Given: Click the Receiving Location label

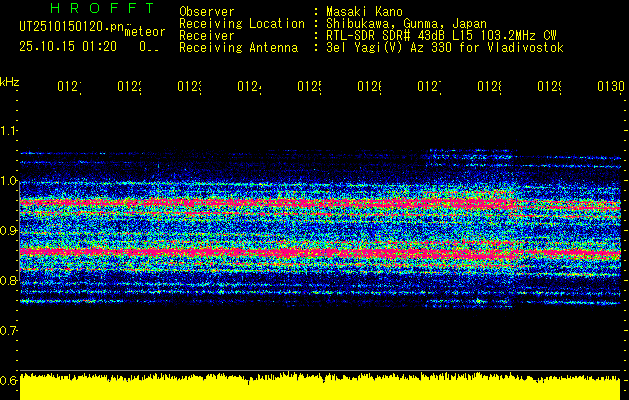Looking at the screenshot, I should [x=242, y=24].
